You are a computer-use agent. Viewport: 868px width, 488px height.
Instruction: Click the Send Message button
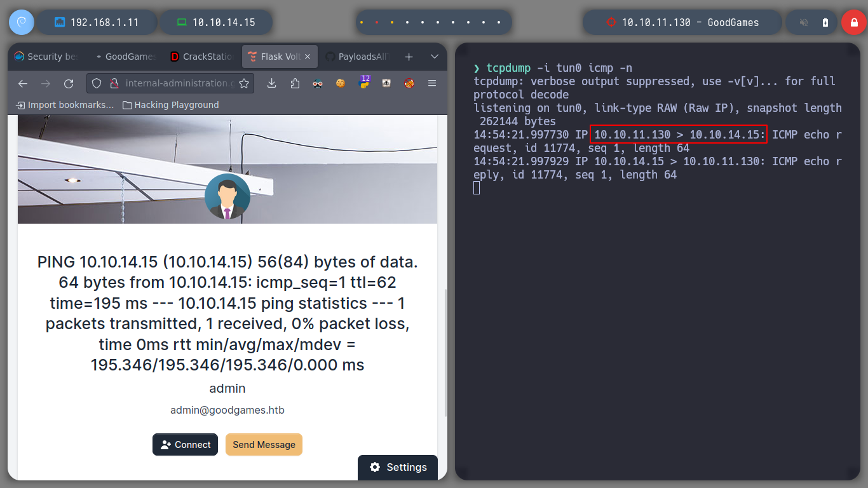[264, 445]
